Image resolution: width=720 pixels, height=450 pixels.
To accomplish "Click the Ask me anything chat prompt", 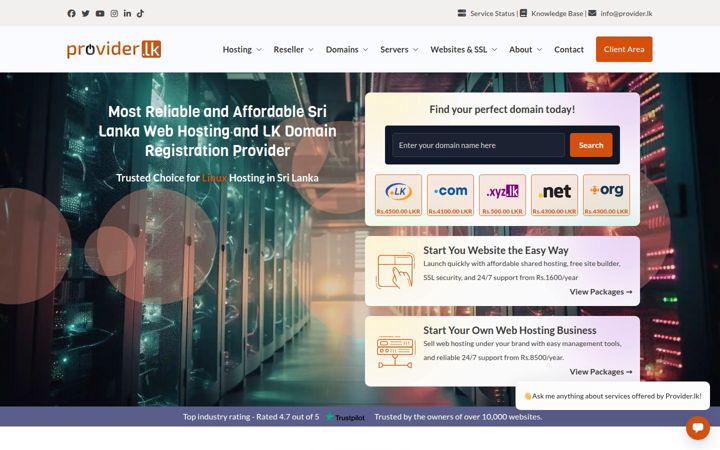I will point(613,396).
